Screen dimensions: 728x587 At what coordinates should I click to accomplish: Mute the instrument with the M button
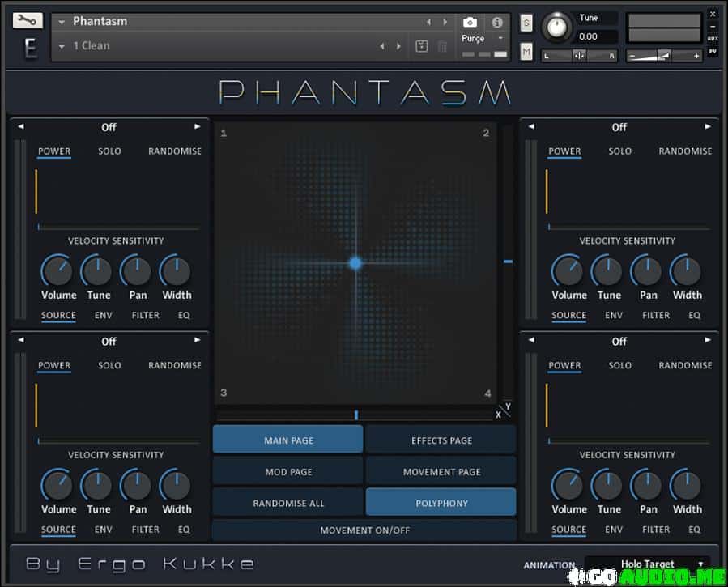526,52
